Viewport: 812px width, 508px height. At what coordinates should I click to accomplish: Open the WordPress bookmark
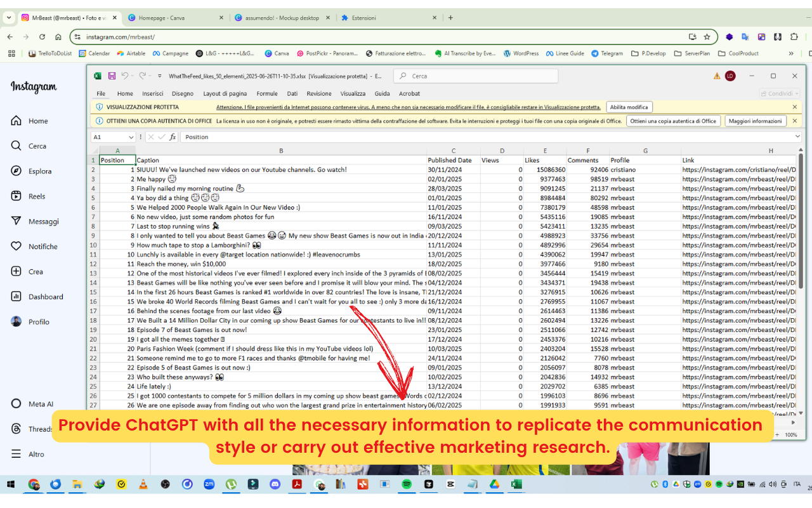521,54
